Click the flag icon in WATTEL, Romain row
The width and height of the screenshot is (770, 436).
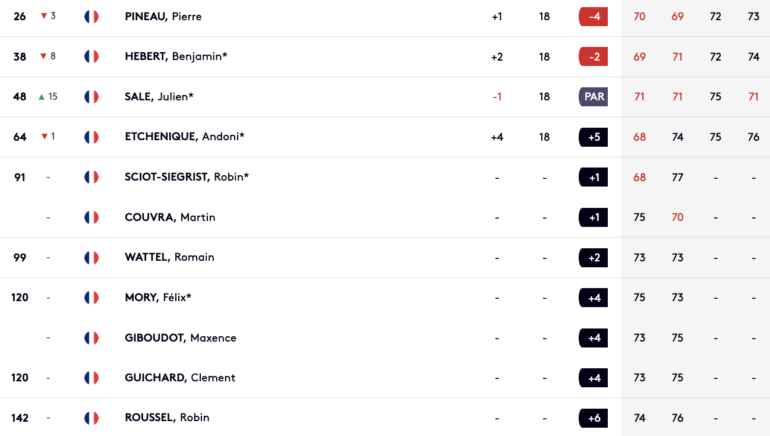tap(91, 258)
